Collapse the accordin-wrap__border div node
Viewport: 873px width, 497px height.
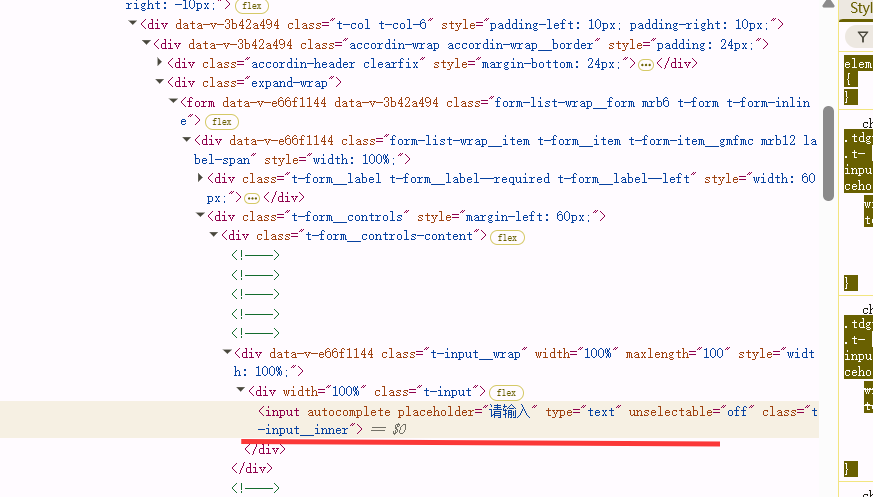tap(146, 43)
